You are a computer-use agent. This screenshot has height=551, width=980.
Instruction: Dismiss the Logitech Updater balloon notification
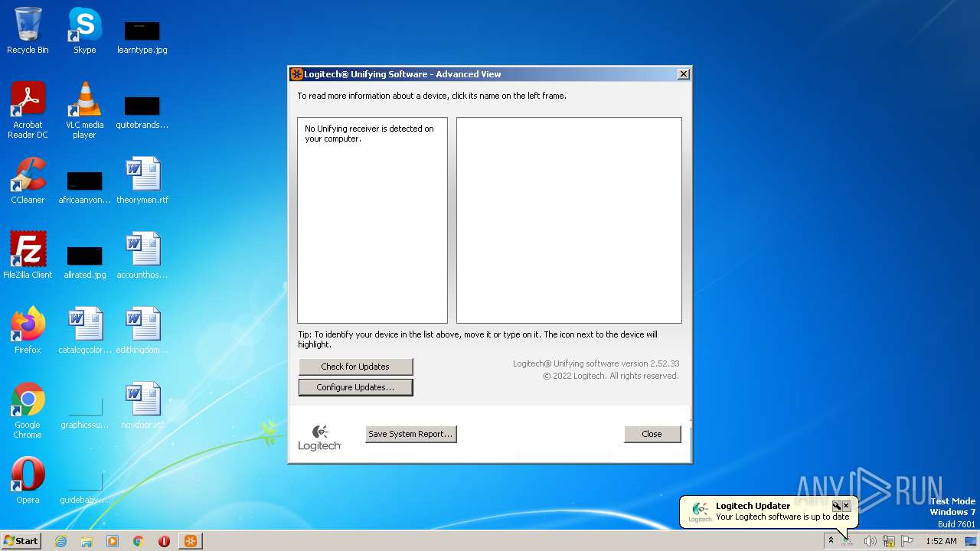coord(846,506)
